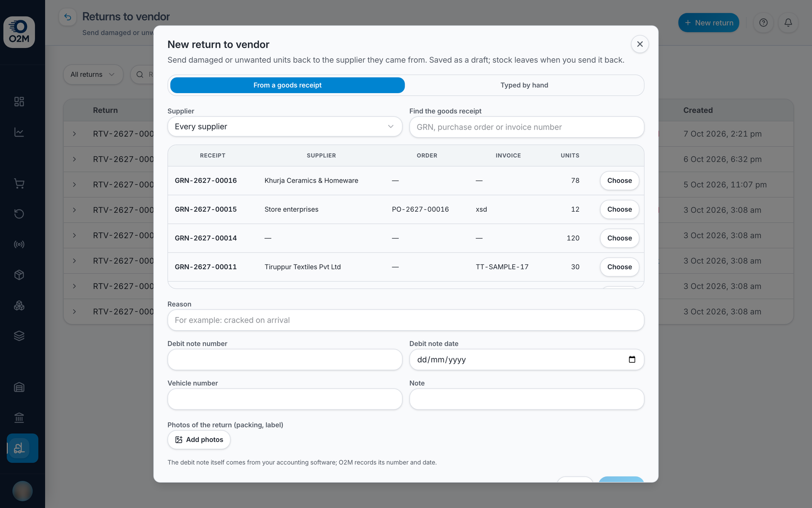This screenshot has width=812, height=508.
Task: Click the user avatar at sidebar bottom
Action: [22, 491]
